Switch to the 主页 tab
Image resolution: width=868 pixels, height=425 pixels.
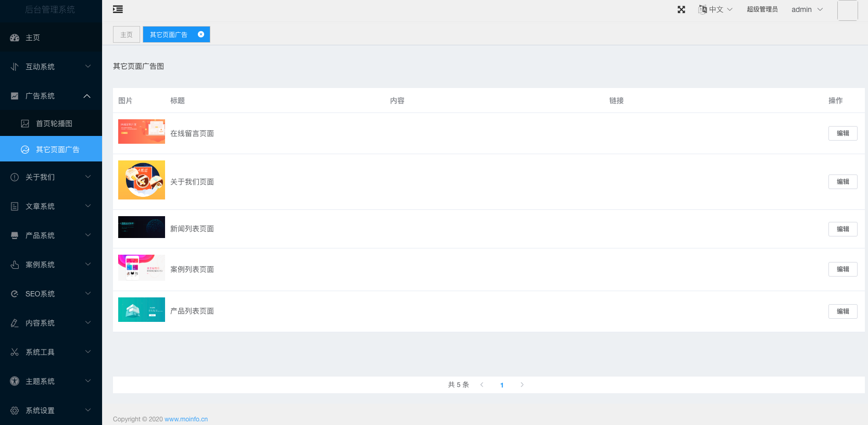pyautogui.click(x=127, y=34)
